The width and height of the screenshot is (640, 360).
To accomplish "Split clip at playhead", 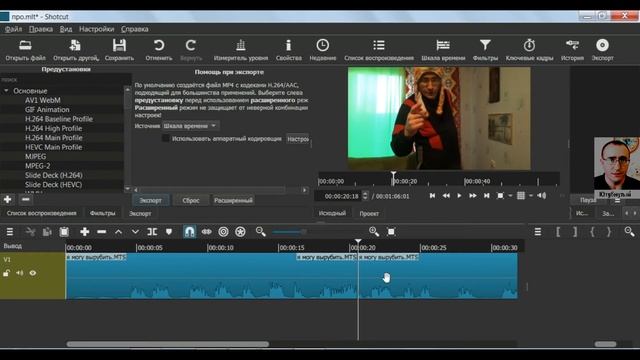I will pos(152,232).
